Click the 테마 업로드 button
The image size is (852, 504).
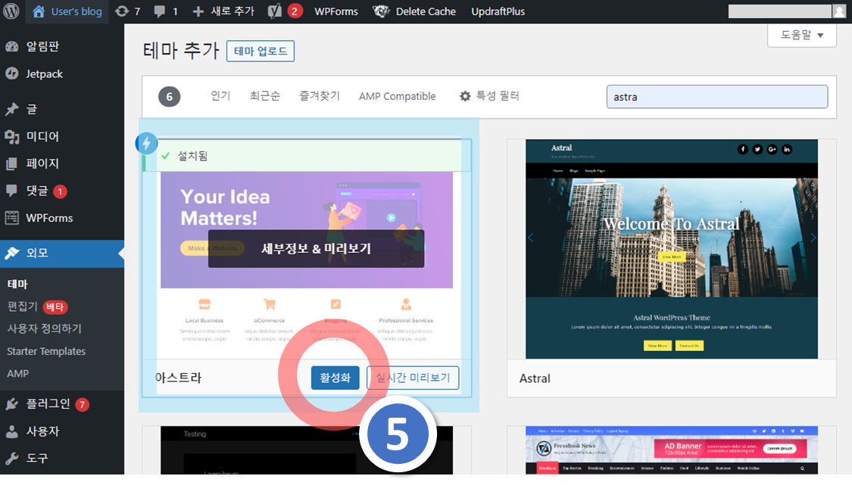pos(261,51)
